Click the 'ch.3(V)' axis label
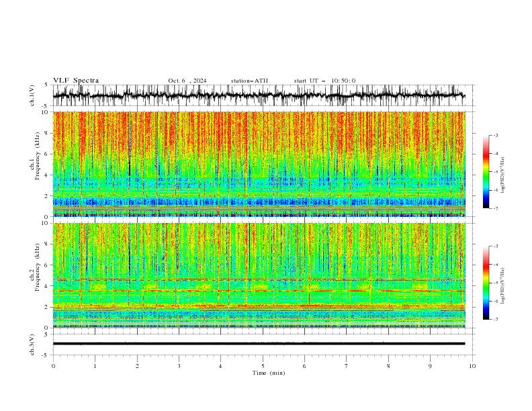 coord(32,345)
